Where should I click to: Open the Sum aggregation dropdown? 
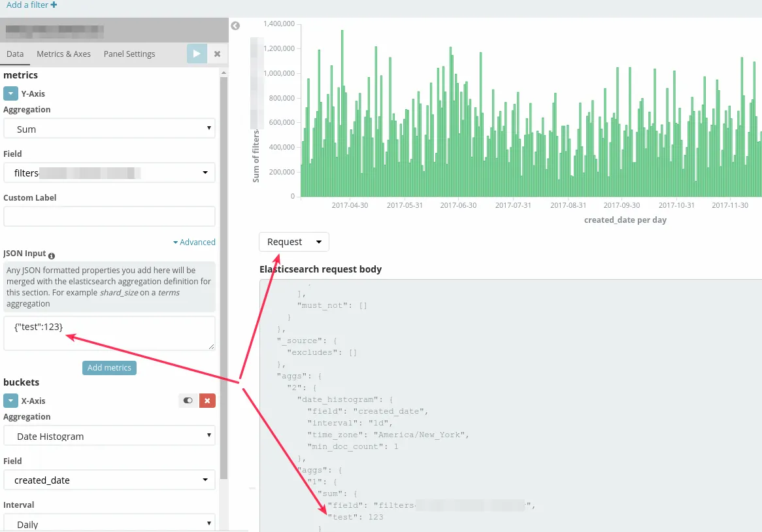pos(109,129)
